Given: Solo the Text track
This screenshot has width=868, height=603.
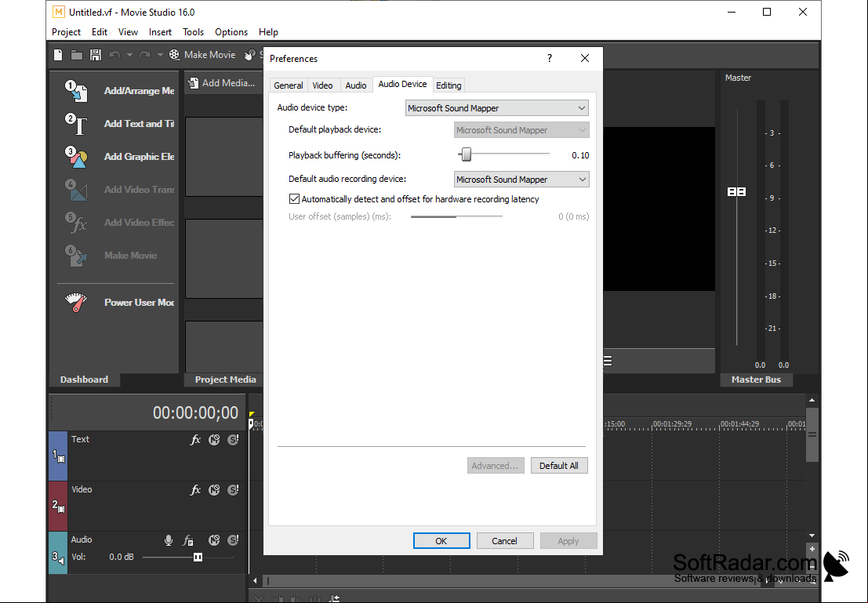Looking at the screenshot, I should pyautogui.click(x=233, y=440).
